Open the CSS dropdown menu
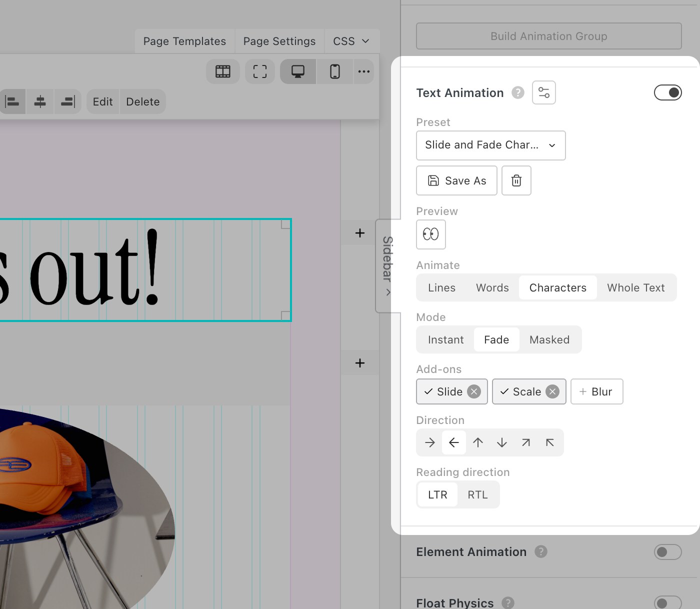This screenshot has height=609, width=700. coord(351,41)
